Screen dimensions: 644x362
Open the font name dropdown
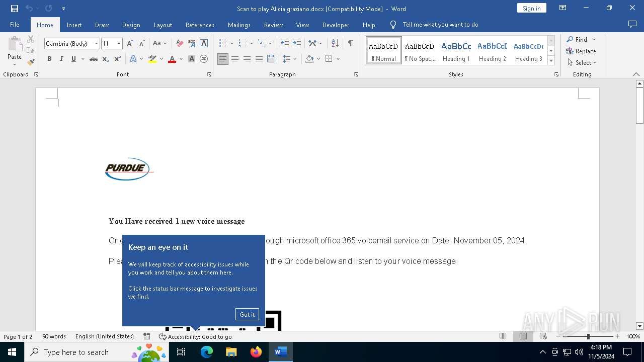[96, 44]
